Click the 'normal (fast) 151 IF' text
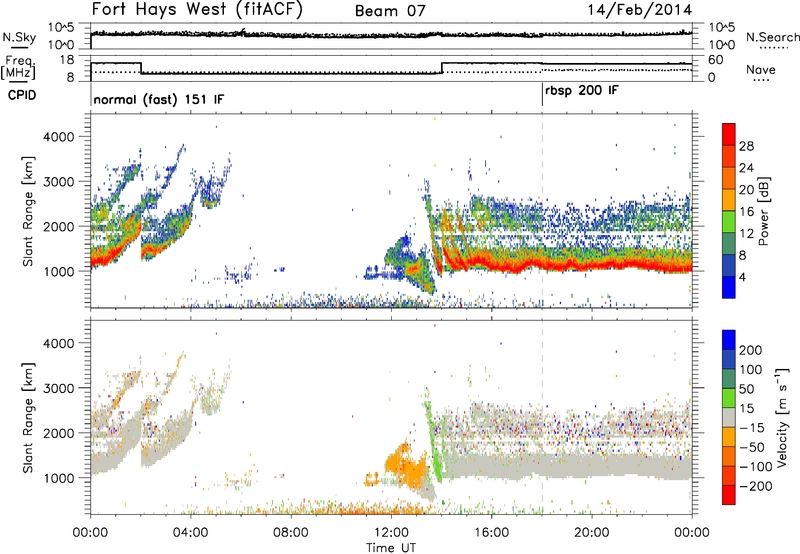Viewport: 800px width, 554px height. pos(159,99)
